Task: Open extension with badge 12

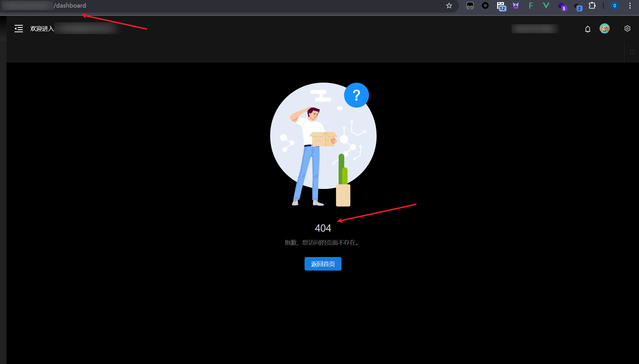Action: [501, 6]
